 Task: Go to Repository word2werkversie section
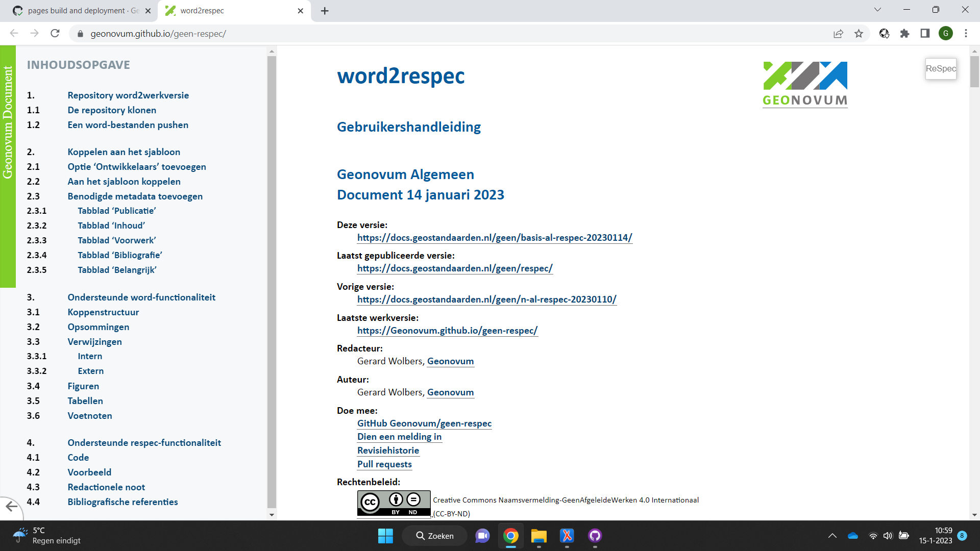[x=128, y=95]
